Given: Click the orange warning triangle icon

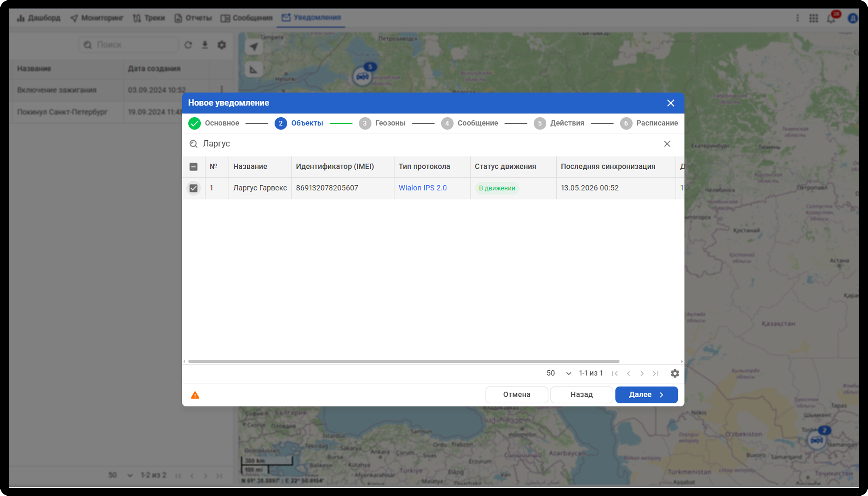Looking at the screenshot, I should [x=195, y=395].
